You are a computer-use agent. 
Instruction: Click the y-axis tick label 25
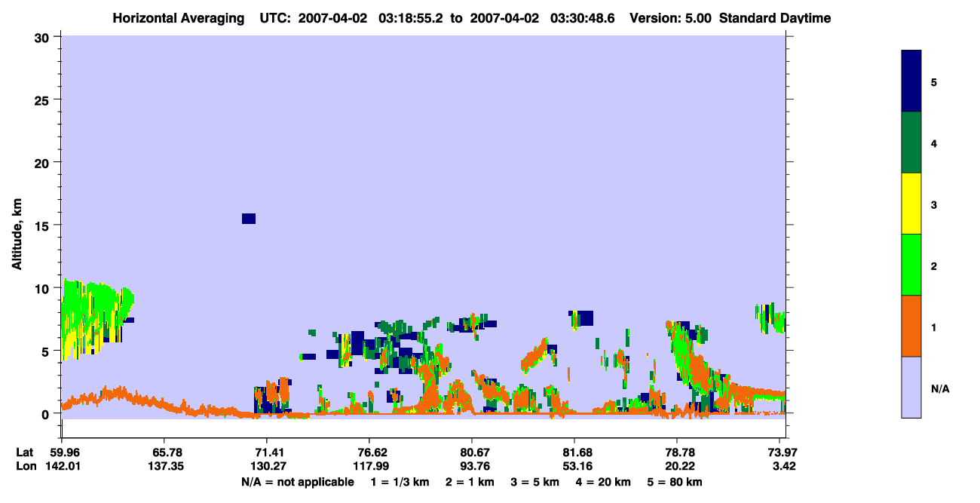click(44, 100)
